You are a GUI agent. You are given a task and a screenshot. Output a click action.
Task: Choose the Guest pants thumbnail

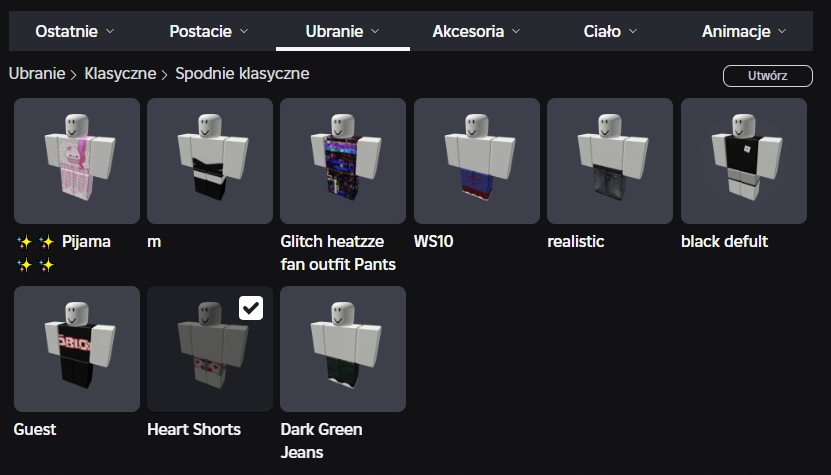pos(77,349)
